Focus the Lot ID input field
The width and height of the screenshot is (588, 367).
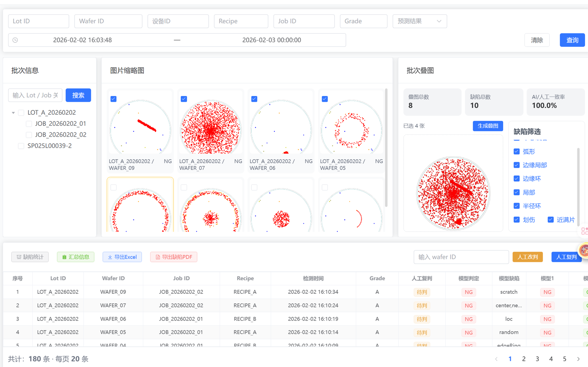(x=39, y=21)
